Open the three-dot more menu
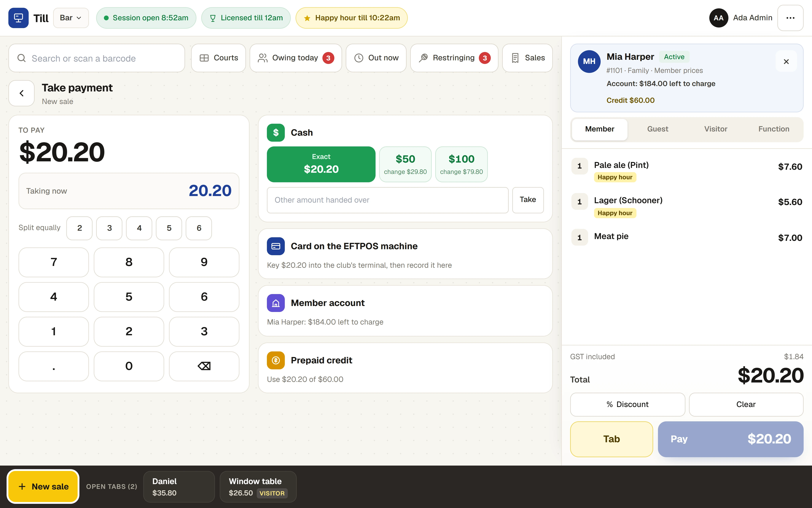Image resolution: width=812 pixels, height=508 pixels. tap(790, 18)
